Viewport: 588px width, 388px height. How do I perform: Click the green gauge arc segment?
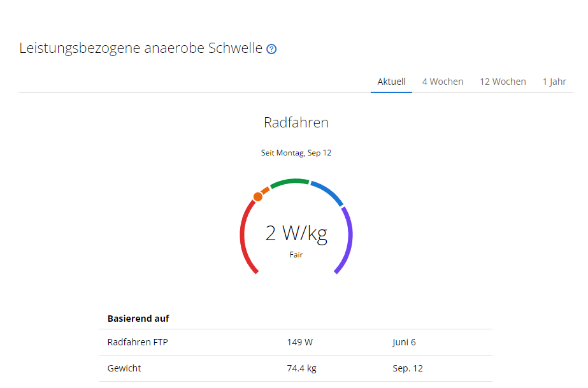pos(290,182)
